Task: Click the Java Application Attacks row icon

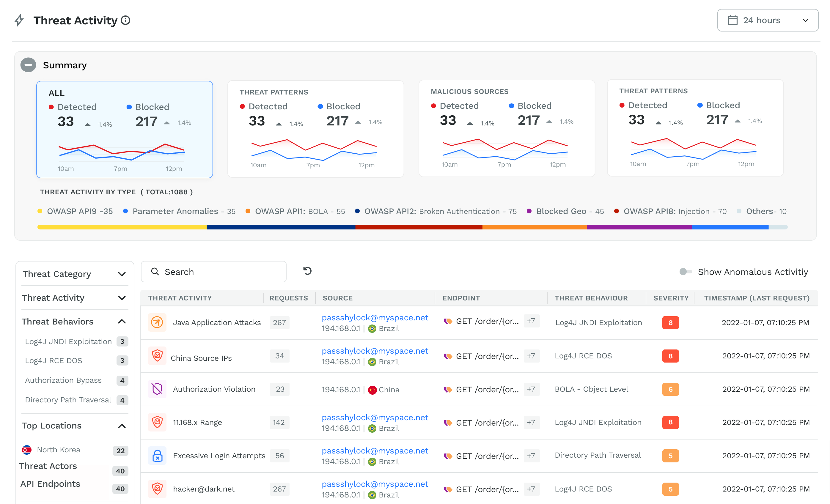Action: pyautogui.click(x=157, y=322)
